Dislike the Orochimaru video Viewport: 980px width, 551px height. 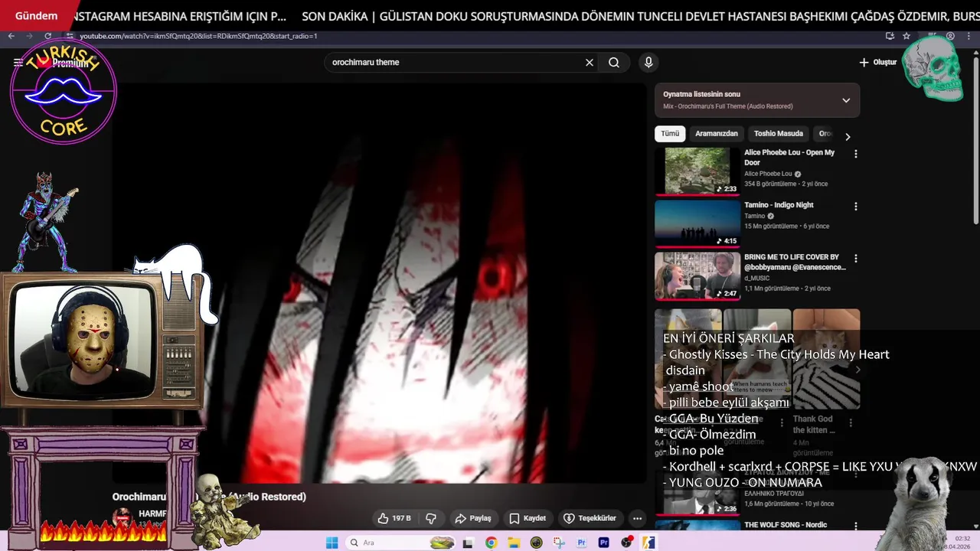431,518
